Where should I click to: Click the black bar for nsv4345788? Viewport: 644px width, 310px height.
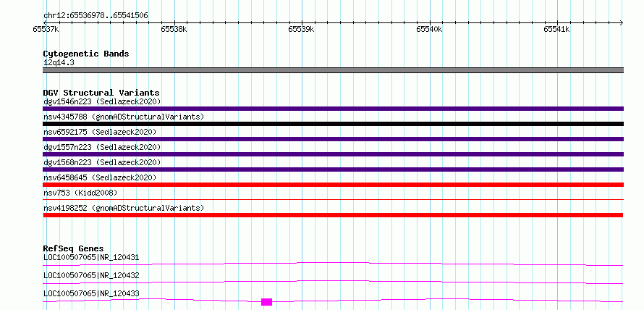pyautogui.click(x=333, y=124)
